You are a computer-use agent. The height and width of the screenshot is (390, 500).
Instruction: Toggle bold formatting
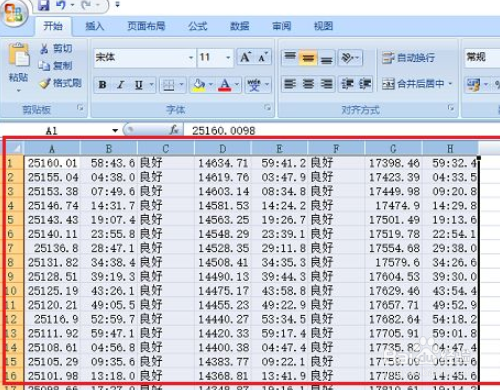[x=103, y=85]
